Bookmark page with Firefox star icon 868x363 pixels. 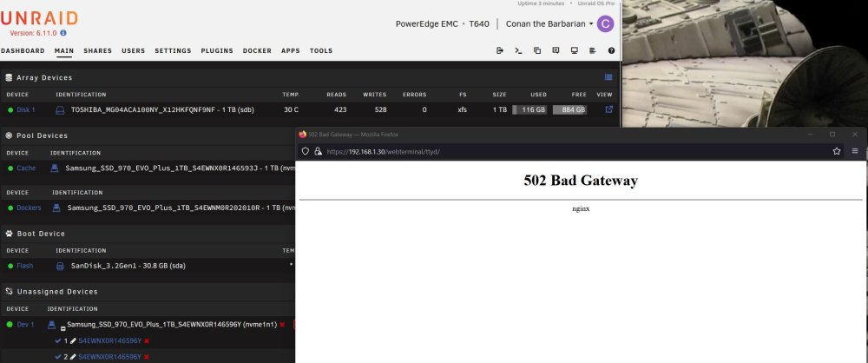pos(837,151)
